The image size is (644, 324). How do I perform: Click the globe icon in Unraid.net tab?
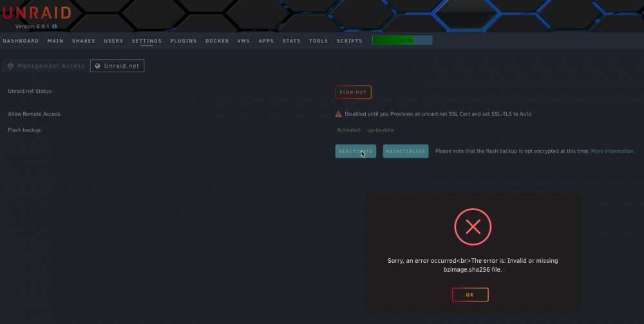[x=97, y=66]
